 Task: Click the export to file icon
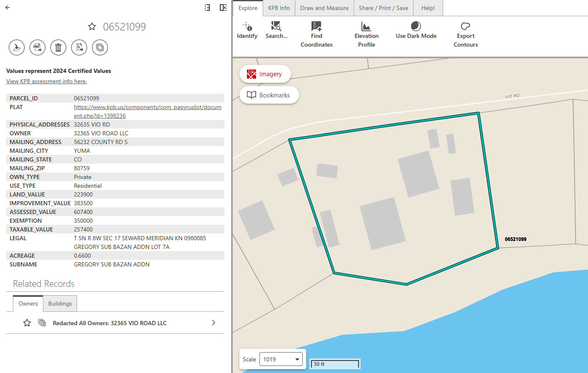[37, 47]
